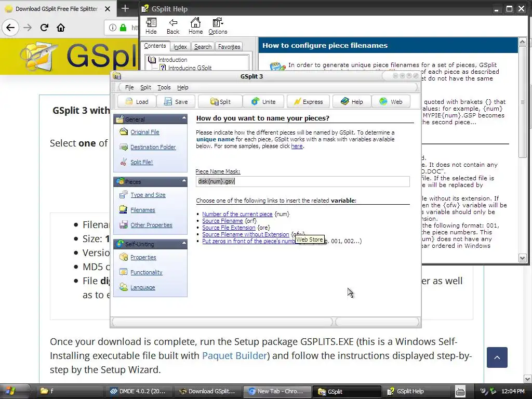Open the Split menu in the menu bar
Viewport: 532px width, 399px height.
click(x=145, y=87)
